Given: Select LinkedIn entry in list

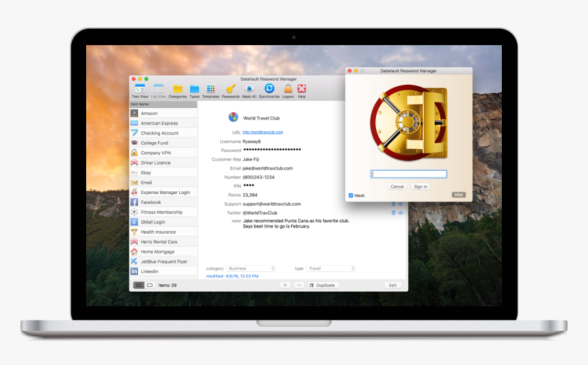Looking at the screenshot, I should (x=163, y=271).
